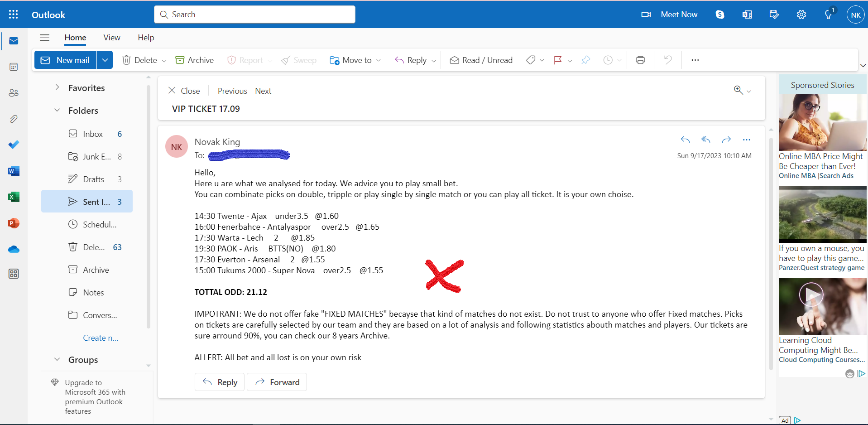
Task: Click the New mail button
Action: click(65, 60)
